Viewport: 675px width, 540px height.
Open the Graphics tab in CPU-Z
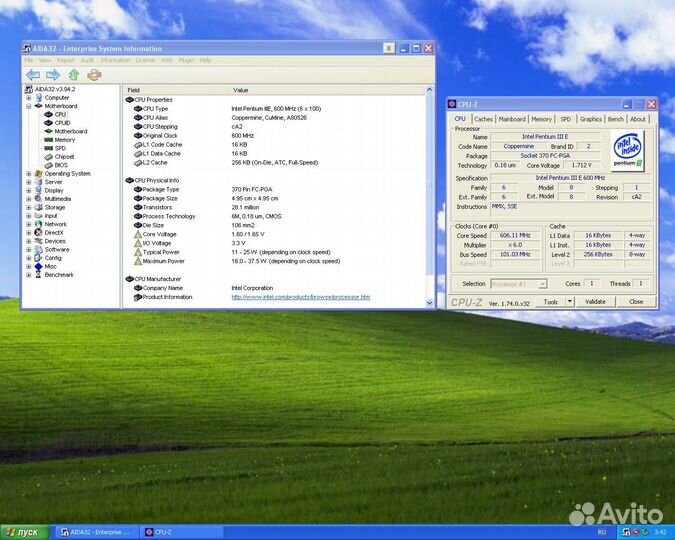(590, 119)
